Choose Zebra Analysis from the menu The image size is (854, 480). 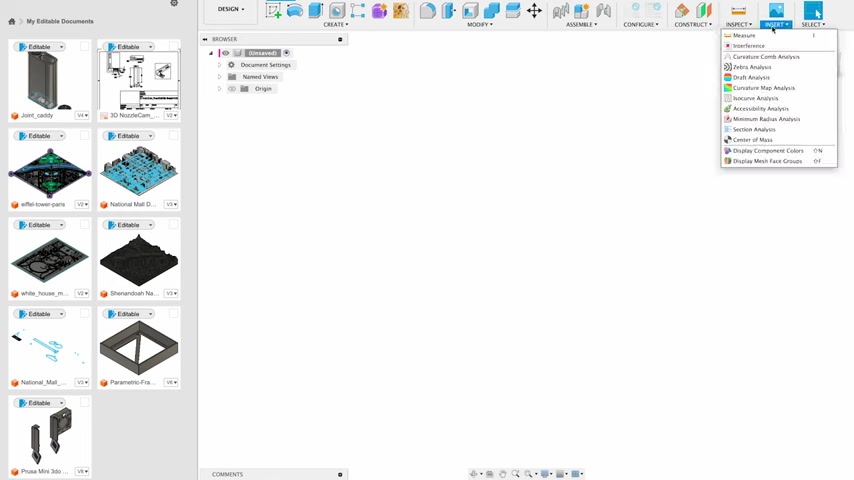pos(752,67)
